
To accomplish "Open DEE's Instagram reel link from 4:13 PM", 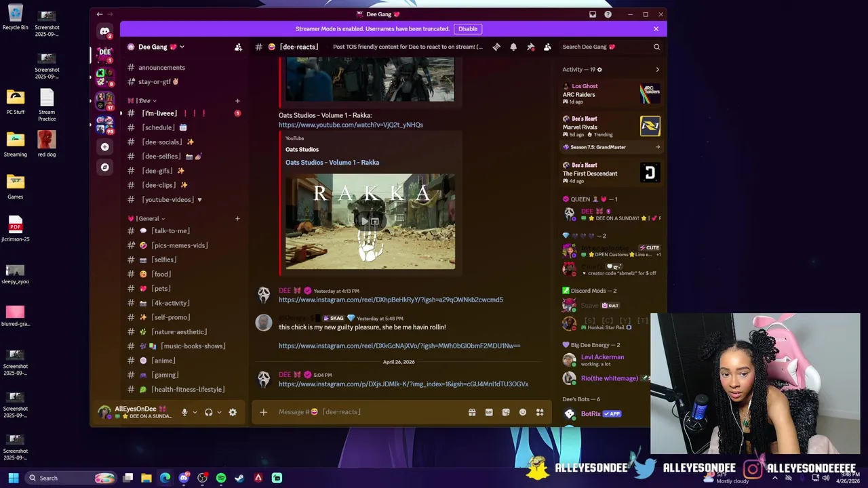I will (391, 300).
